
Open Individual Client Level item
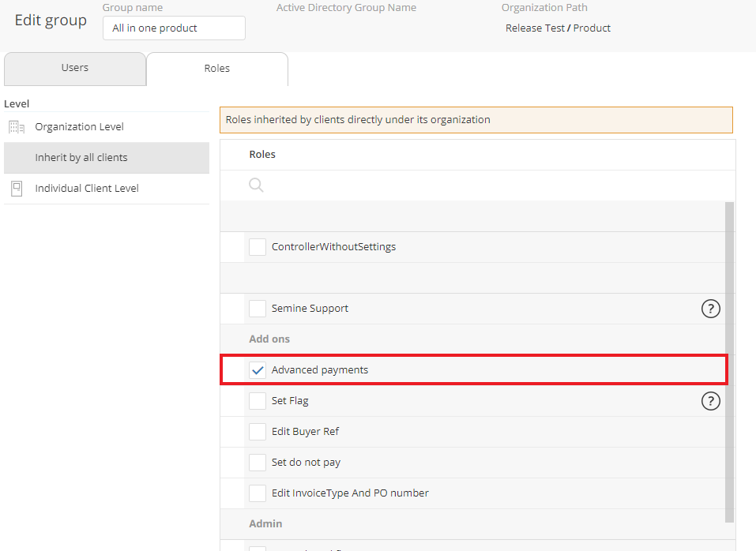[x=87, y=189]
